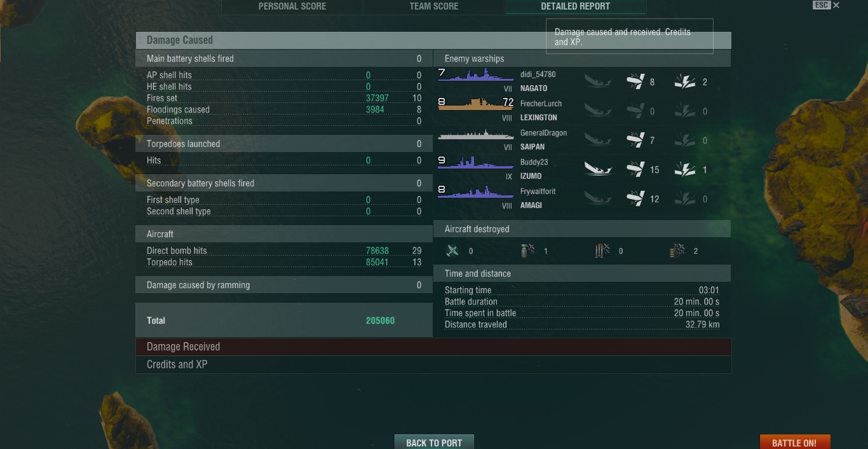Click the Nagato ship silhouette icon
868x449 pixels.
click(x=475, y=75)
